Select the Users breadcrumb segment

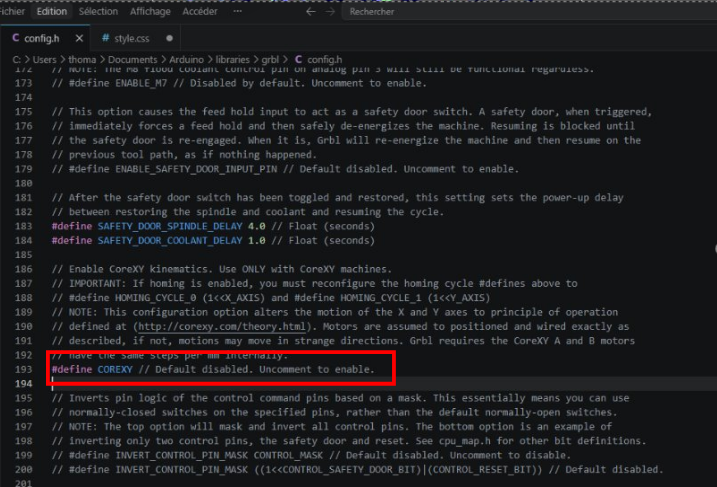coord(44,59)
